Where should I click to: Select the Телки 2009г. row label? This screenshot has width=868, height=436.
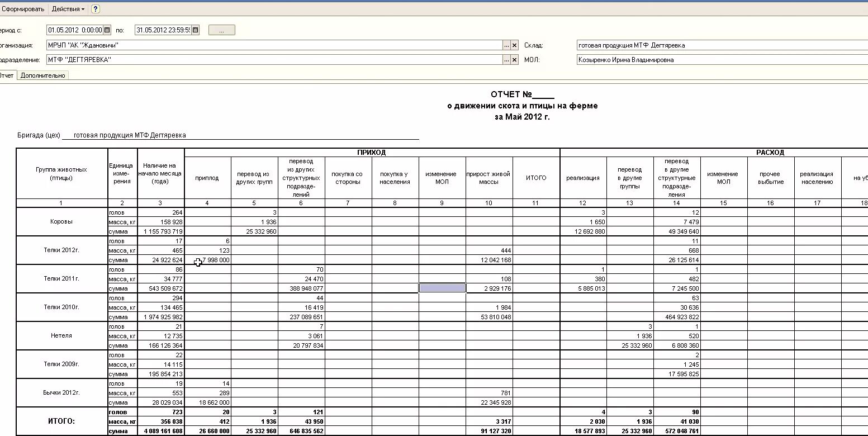(x=61, y=364)
